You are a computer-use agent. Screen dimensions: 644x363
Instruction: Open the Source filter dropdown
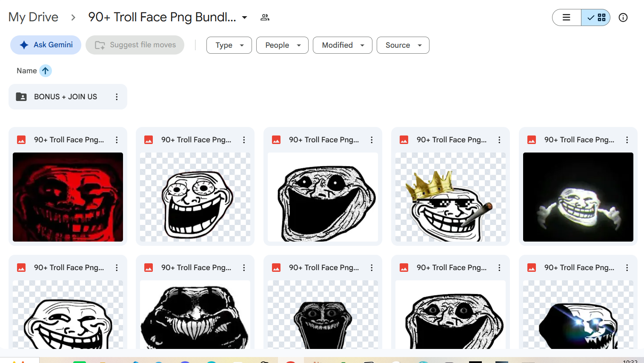(403, 45)
